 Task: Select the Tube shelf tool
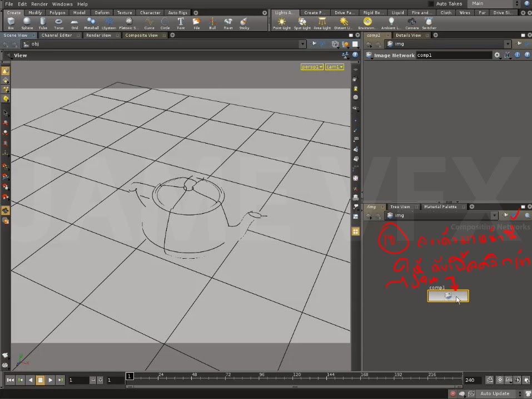click(x=43, y=23)
